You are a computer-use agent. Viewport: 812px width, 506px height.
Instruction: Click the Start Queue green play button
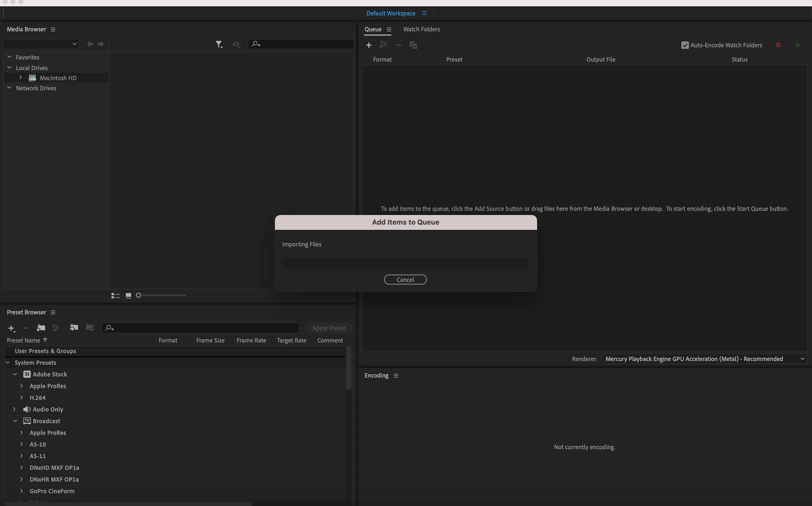[x=798, y=45]
